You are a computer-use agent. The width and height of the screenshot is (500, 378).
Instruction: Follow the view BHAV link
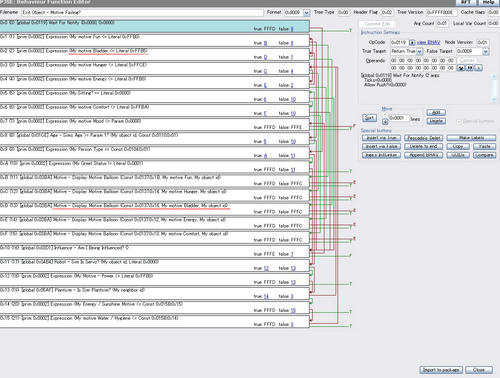point(428,42)
